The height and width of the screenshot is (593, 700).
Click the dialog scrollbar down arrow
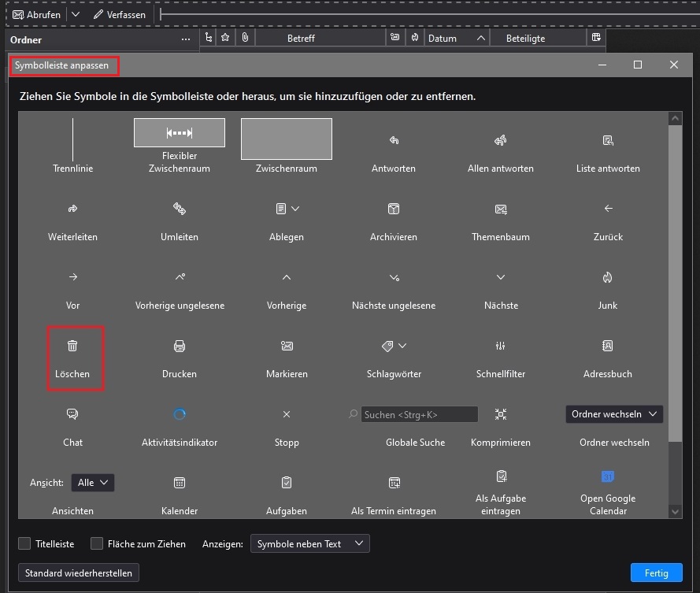tap(675, 512)
